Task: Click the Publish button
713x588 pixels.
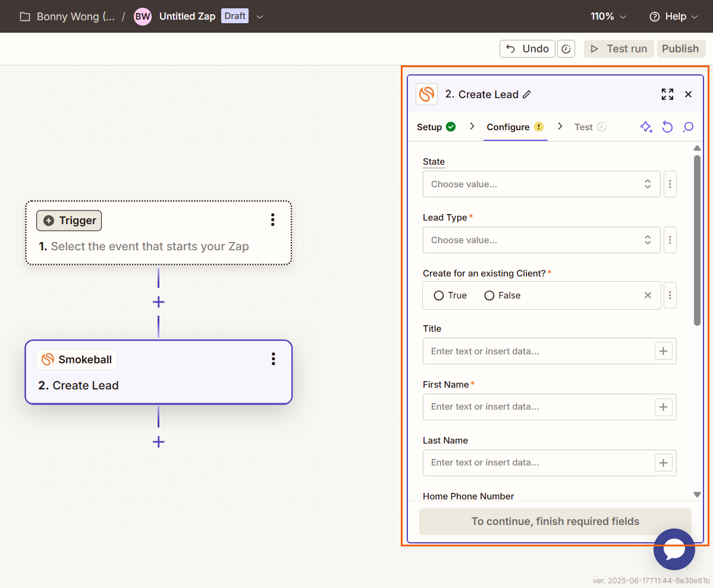Action: [680, 49]
